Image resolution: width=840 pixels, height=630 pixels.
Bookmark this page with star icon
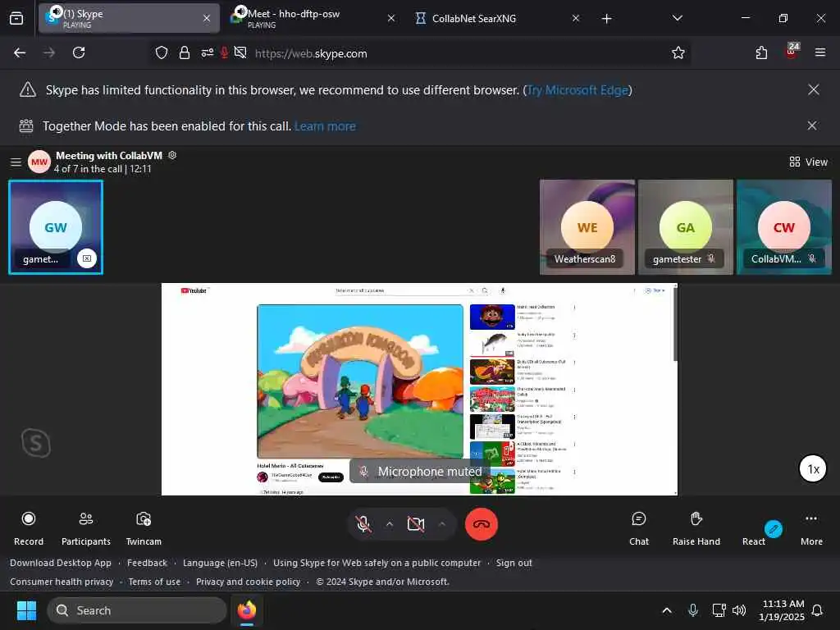[x=678, y=52]
